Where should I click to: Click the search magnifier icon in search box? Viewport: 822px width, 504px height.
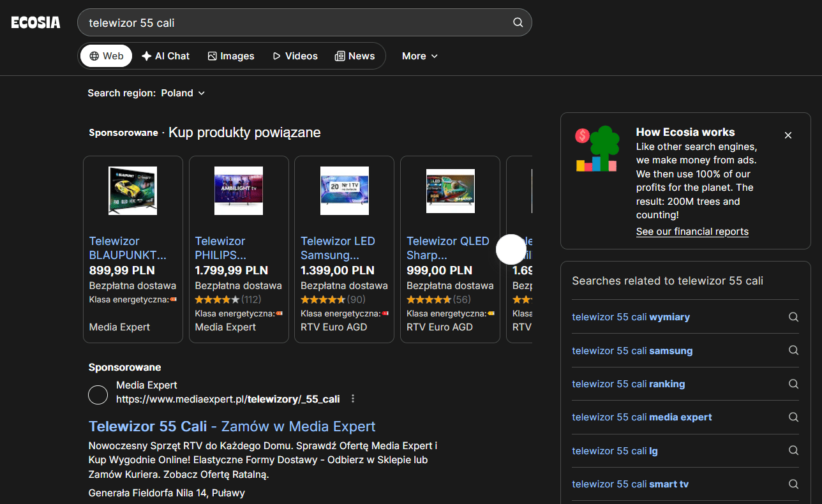518,23
